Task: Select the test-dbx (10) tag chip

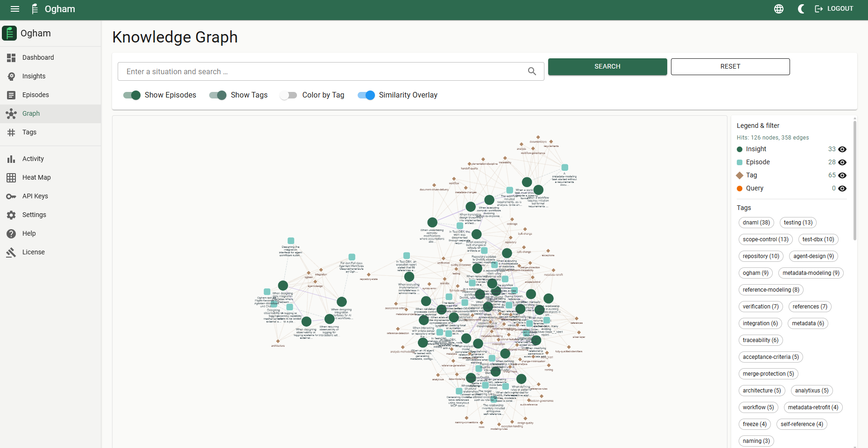Action: coord(819,239)
